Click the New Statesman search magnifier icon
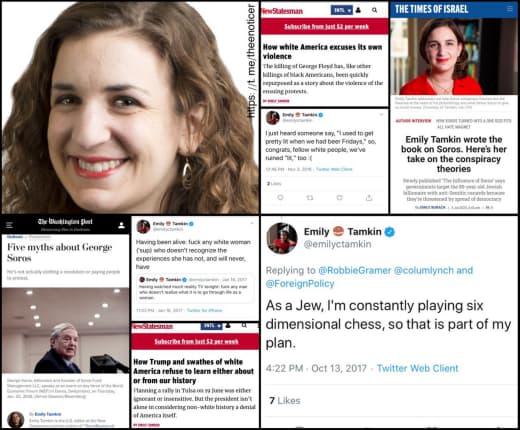Screen dimensions: 520x430 [x=374, y=10]
